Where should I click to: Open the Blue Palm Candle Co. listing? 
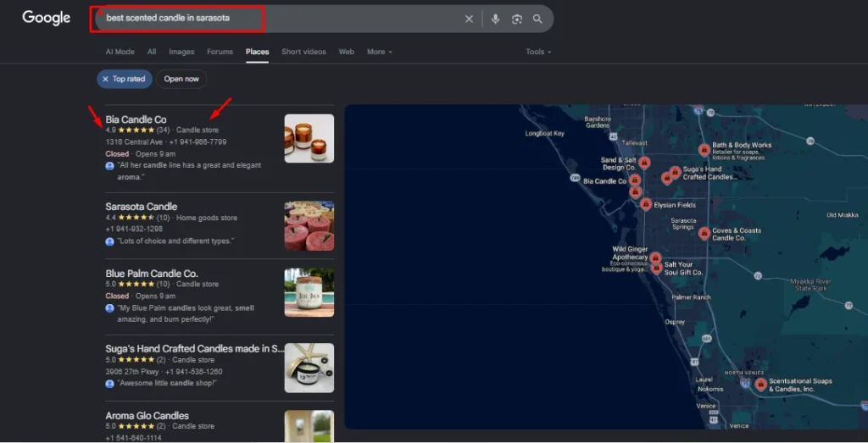(152, 274)
